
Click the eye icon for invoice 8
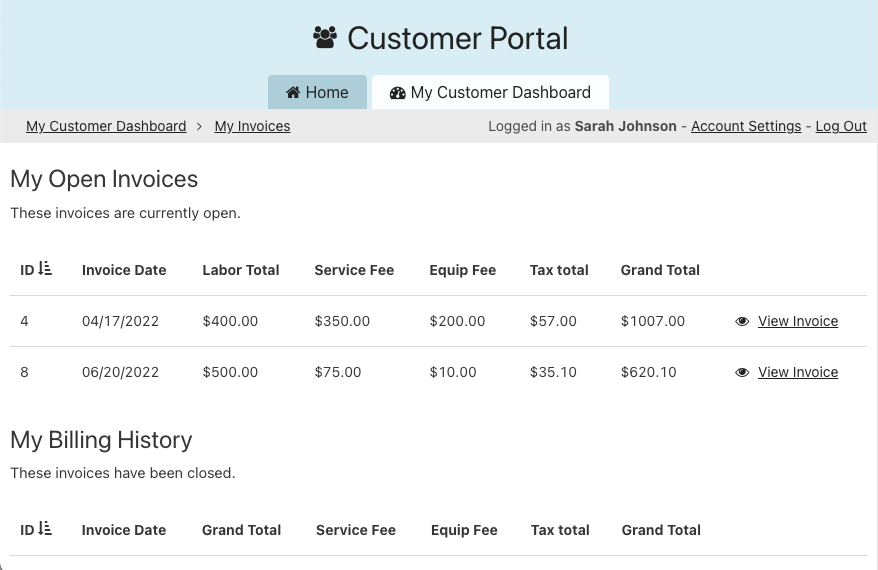(742, 373)
